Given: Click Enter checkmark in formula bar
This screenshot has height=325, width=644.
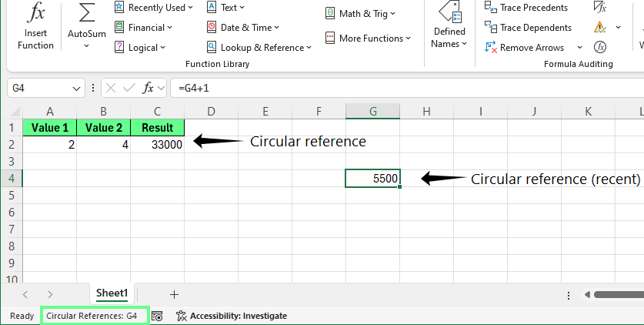Looking at the screenshot, I should tap(129, 88).
